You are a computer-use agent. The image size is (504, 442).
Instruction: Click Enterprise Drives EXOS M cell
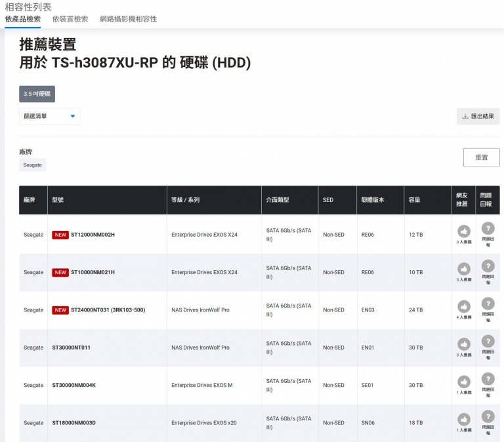click(x=202, y=385)
